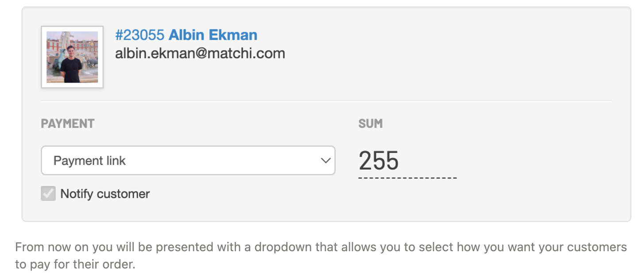The image size is (644, 276).
Task: Open the Payment link dropdown
Action: 188,161
